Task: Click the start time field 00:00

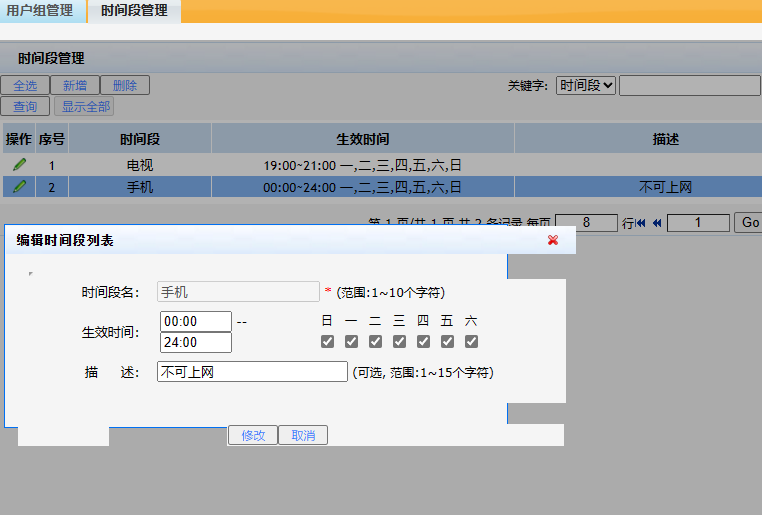Action: pyautogui.click(x=196, y=322)
